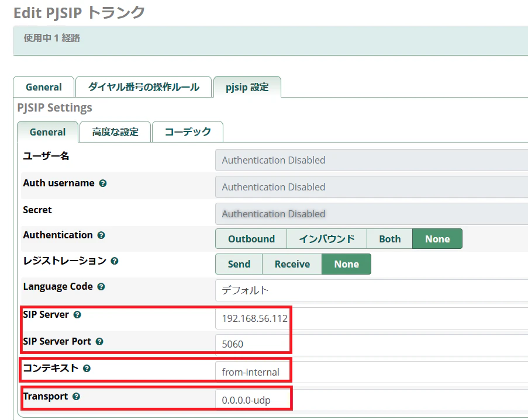Open the 高度な設定 sub-tab
528x420 pixels.
(x=115, y=132)
